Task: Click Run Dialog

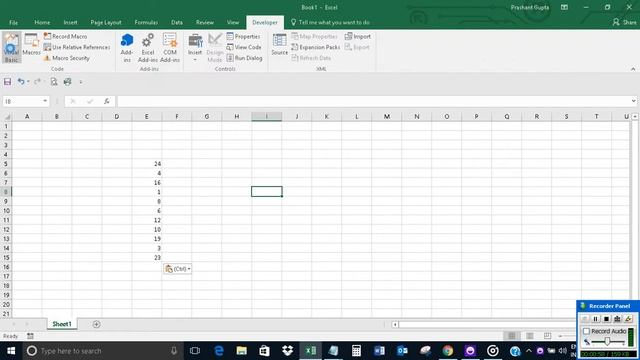Action: [244, 58]
